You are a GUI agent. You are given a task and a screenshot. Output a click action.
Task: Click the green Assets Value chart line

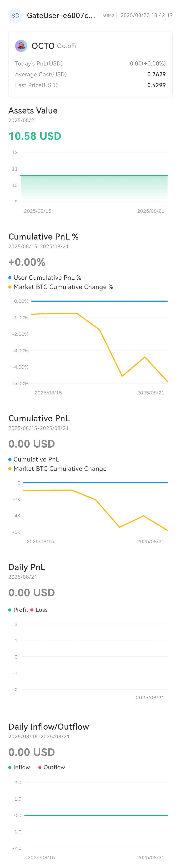94,176
